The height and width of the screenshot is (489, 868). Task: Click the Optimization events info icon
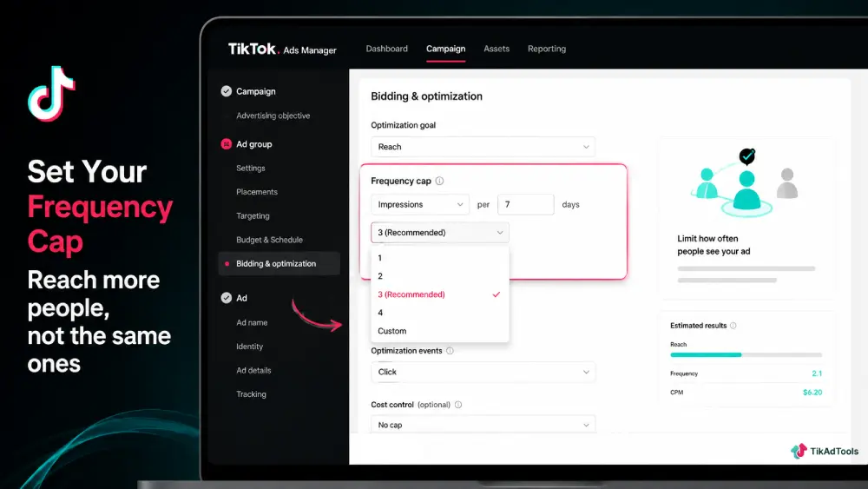coord(450,351)
